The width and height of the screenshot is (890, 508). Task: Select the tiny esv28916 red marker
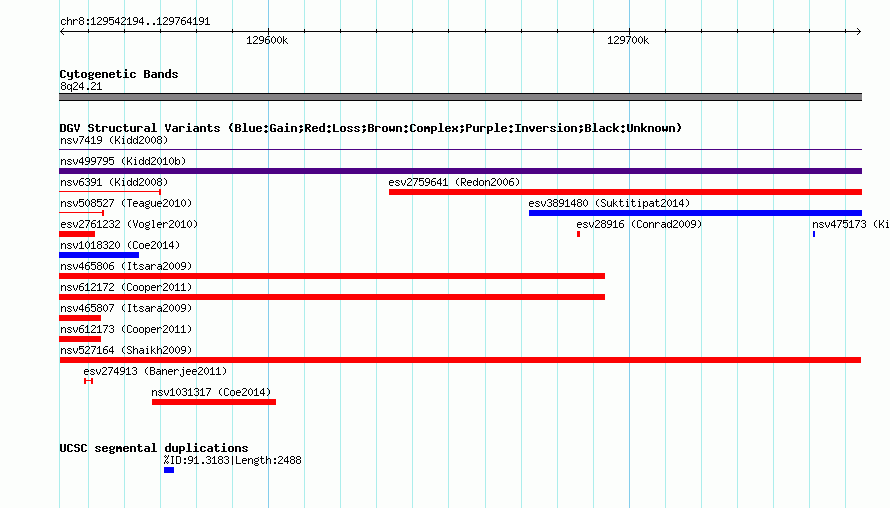click(578, 234)
